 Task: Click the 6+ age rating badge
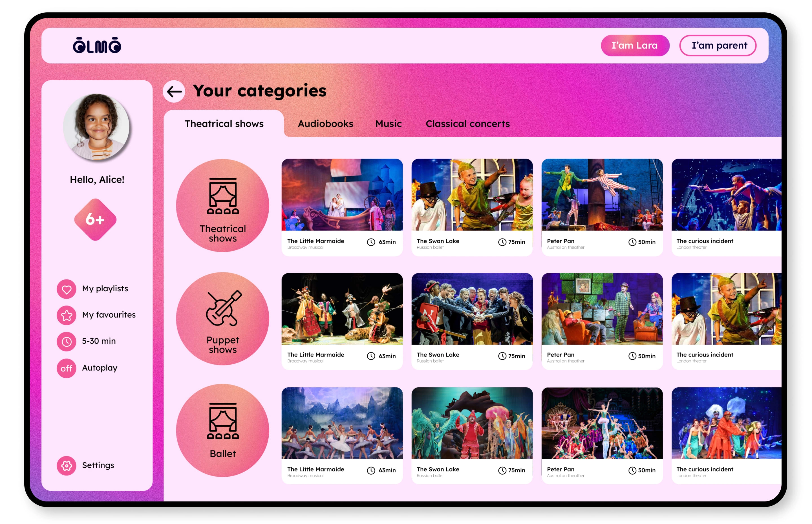tap(95, 219)
